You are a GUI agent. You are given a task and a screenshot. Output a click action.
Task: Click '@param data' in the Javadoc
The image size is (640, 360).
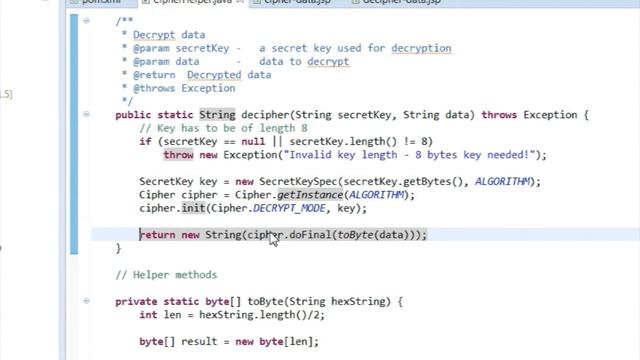[166, 62]
